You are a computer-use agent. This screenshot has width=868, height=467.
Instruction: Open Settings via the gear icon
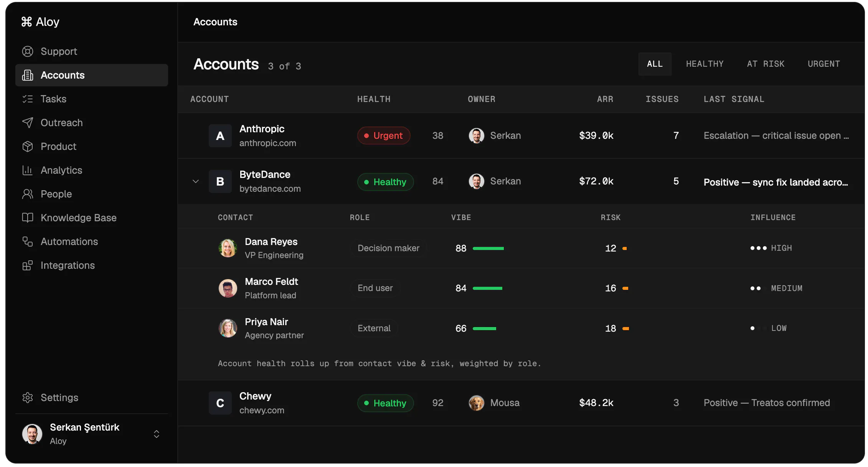click(28, 398)
